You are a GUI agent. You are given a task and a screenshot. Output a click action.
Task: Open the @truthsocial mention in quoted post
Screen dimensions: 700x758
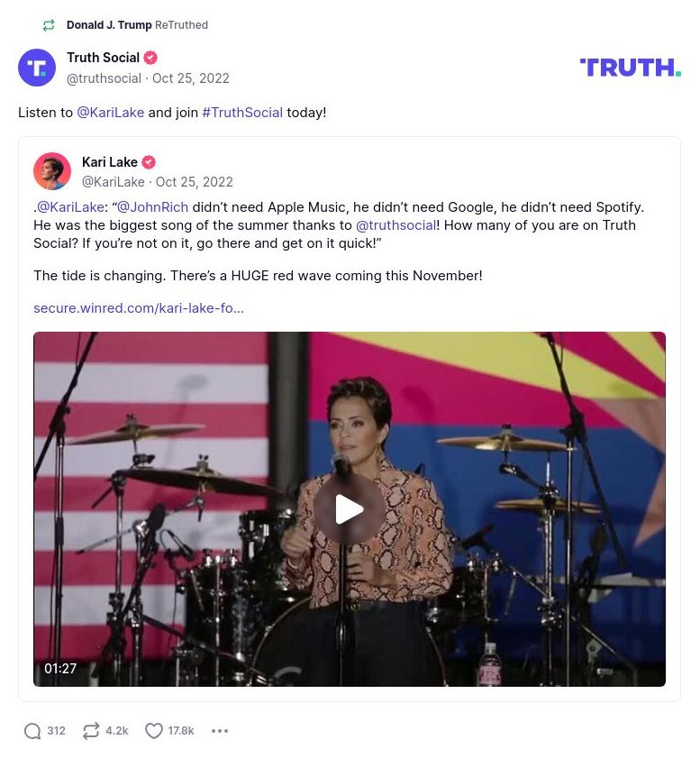point(395,225)
